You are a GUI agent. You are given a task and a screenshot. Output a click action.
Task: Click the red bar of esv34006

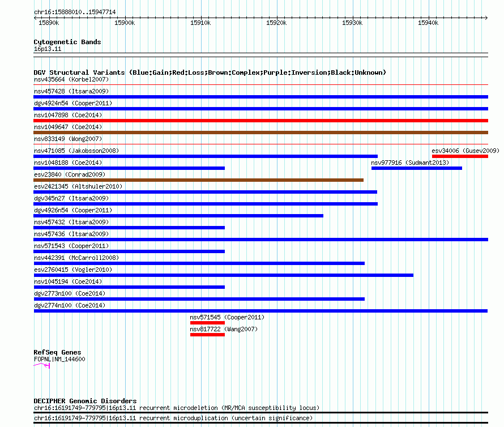click(x=460, y=156)
